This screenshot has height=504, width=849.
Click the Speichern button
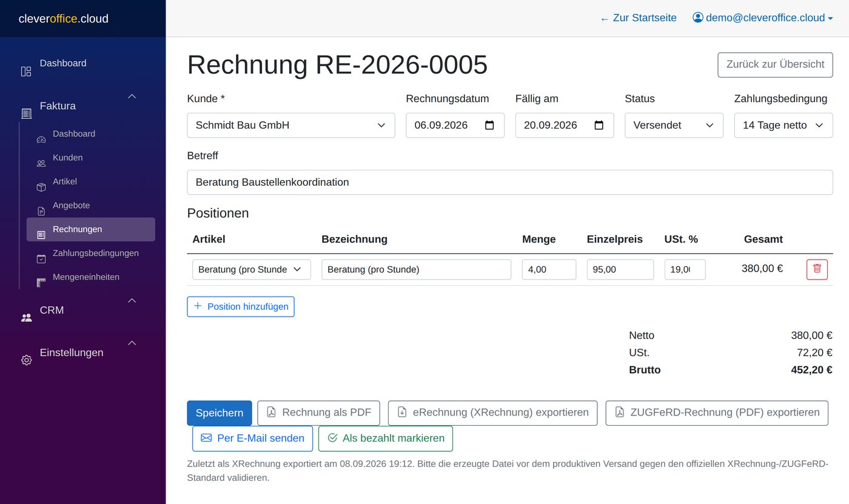pos(220,413)
